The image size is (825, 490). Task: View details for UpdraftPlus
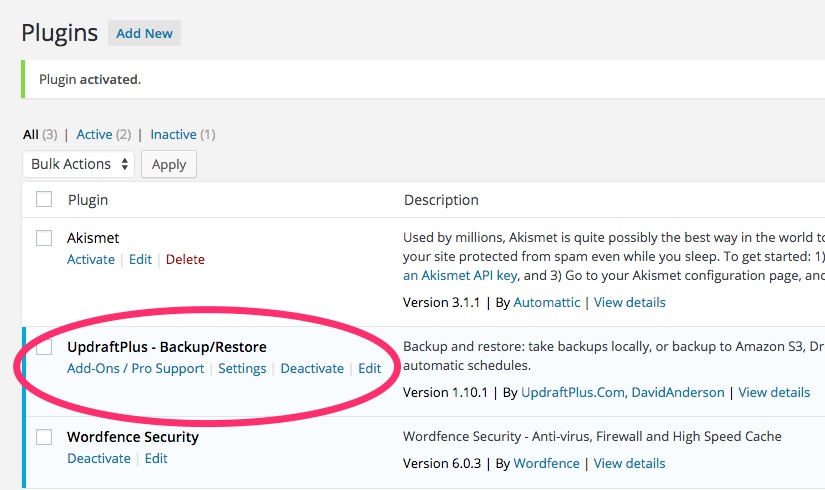774,393
